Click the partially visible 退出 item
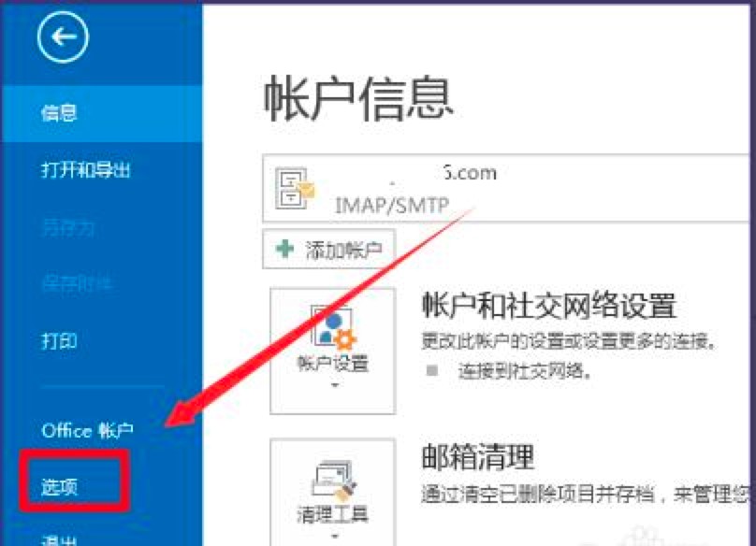756x546 pixels. (59, 539)
